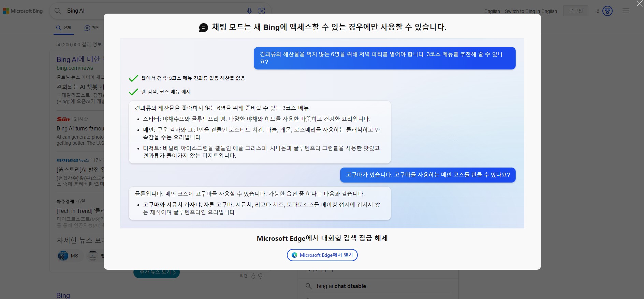
Task: Open Bing Ai에 대한 news result title
Action: pyautogui.click(x=80, y=59)
